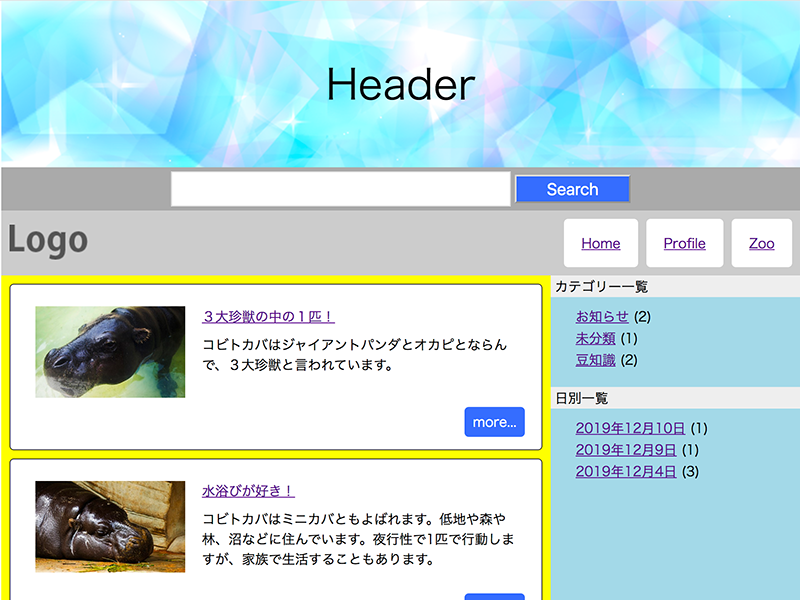Go to the Profile navigation link

(x=685, y=243)
